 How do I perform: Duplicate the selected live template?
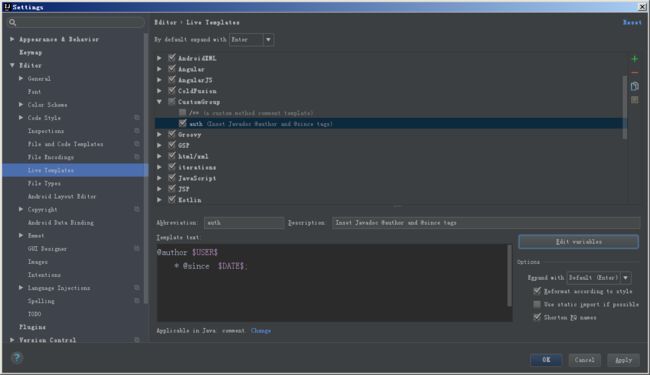634,86
